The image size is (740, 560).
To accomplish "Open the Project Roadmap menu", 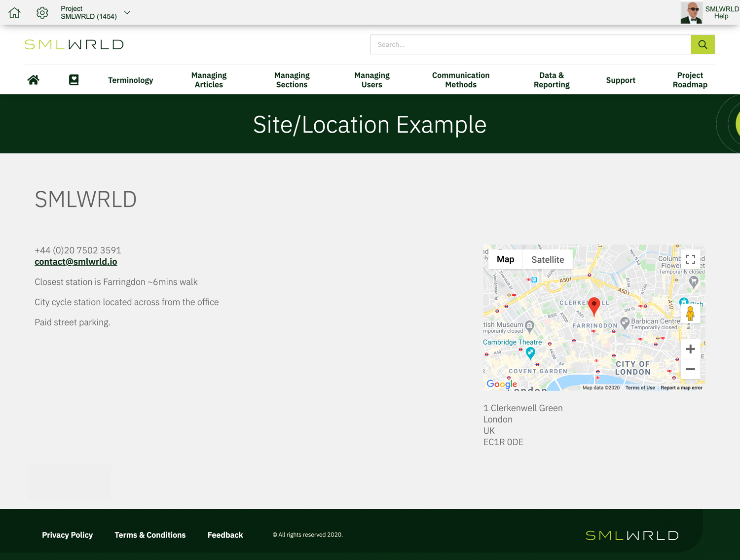I will point(690,80).
